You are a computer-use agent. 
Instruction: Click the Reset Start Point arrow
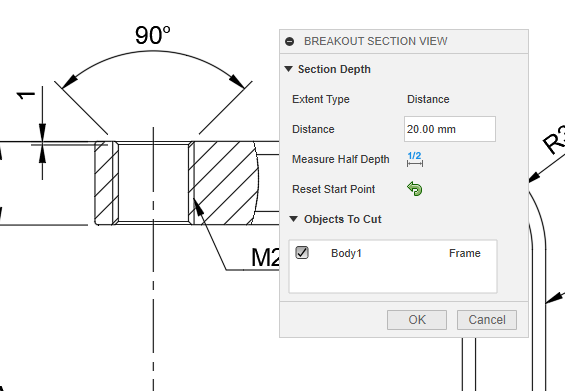click(415, 189)
